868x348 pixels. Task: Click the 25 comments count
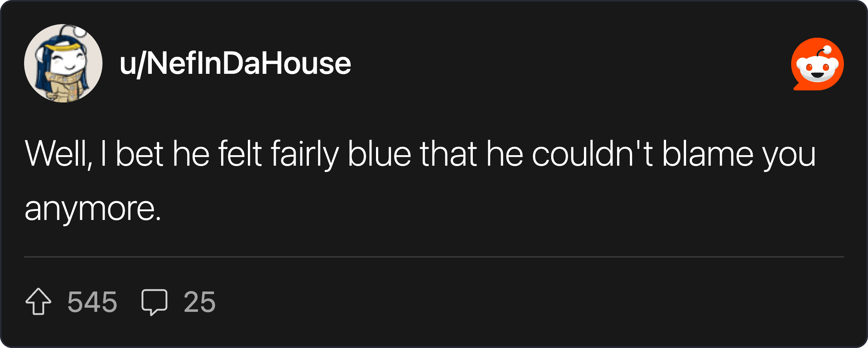pos(200,302)
